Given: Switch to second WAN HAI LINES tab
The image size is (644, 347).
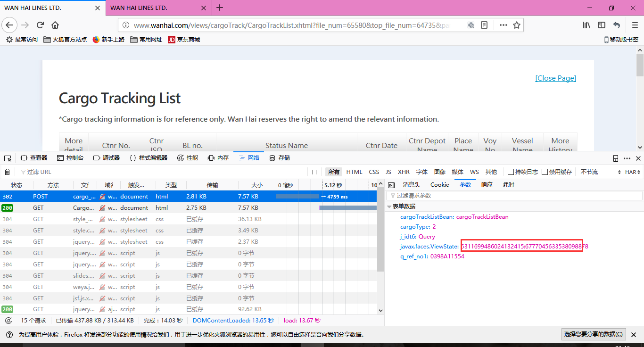Looking at the screenshot, I should click(159, 8).
